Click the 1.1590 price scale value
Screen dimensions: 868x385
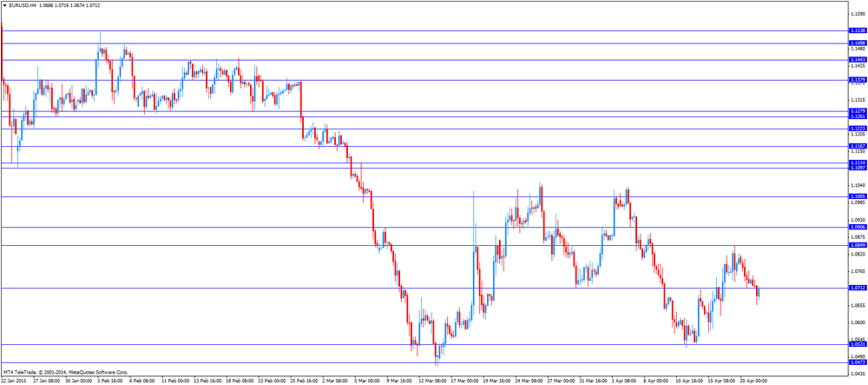(x=858, y=14)
